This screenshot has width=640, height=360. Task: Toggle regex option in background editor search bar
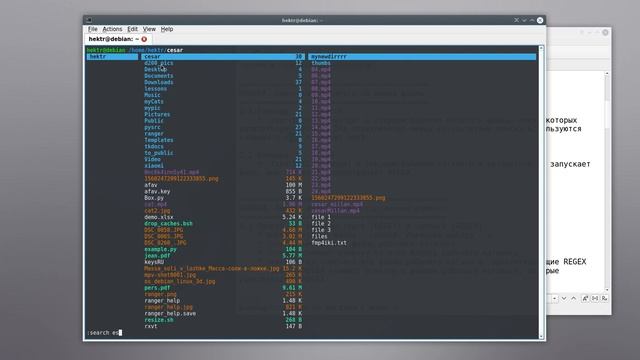click(604, 298)
